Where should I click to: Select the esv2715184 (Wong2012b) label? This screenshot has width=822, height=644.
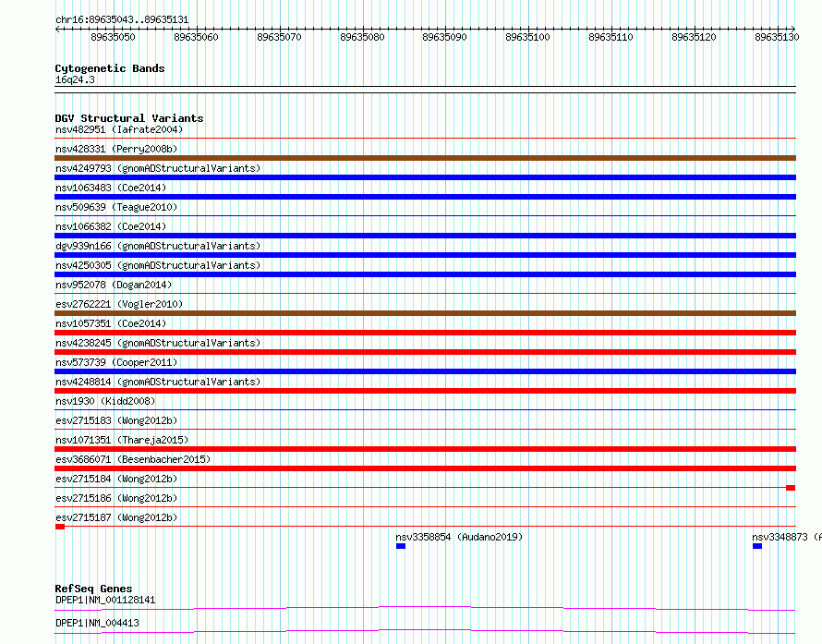pos(116,479)
